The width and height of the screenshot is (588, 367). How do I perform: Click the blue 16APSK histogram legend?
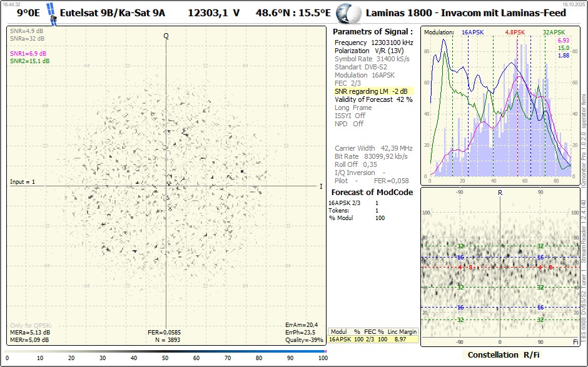[472, 33]
